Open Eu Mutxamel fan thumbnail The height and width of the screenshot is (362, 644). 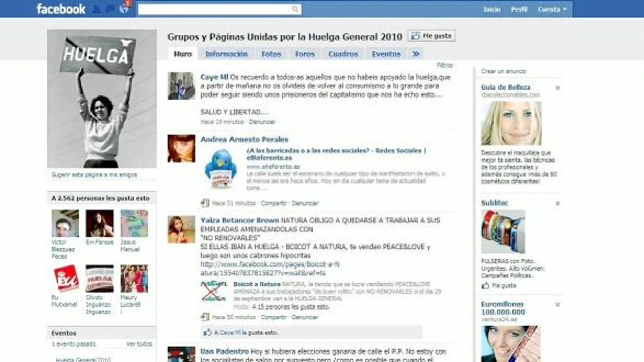click(65, 279)
